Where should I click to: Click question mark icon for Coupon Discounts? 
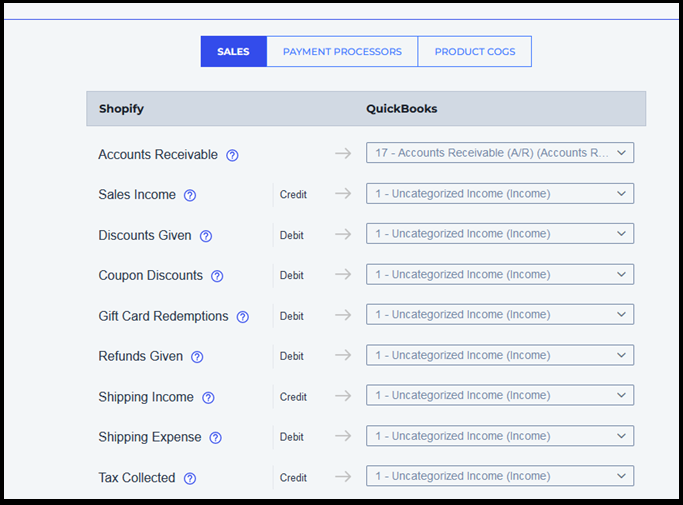point(217,276)
